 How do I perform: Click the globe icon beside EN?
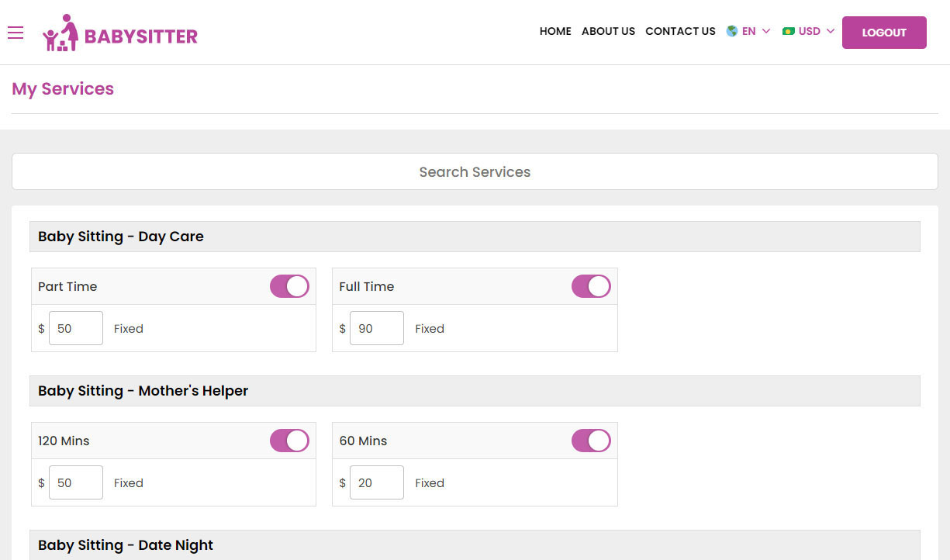(731, 31)
